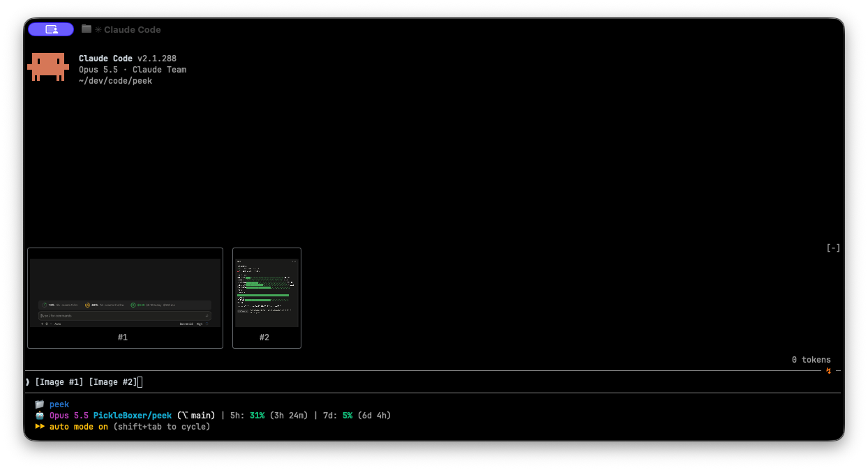Click the 5h usage value 31%
868x470 pixels.
click(x=257, y=416)
